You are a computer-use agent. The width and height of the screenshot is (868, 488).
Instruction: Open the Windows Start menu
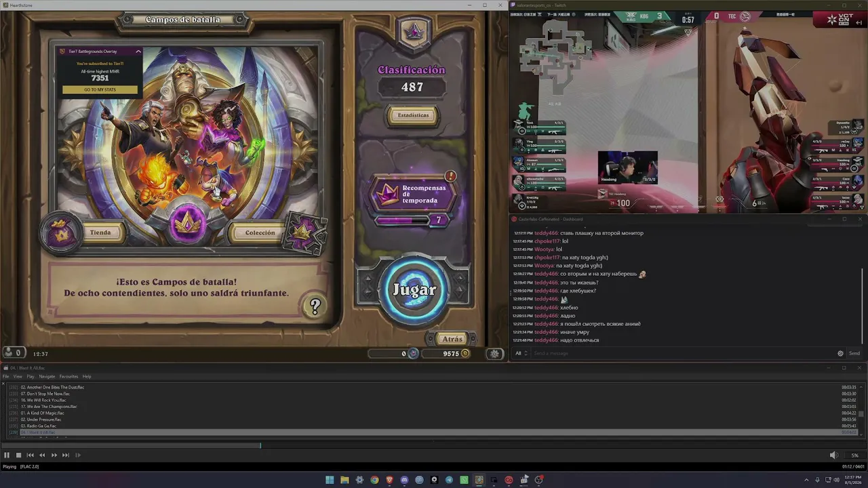(x=330, y=480)
